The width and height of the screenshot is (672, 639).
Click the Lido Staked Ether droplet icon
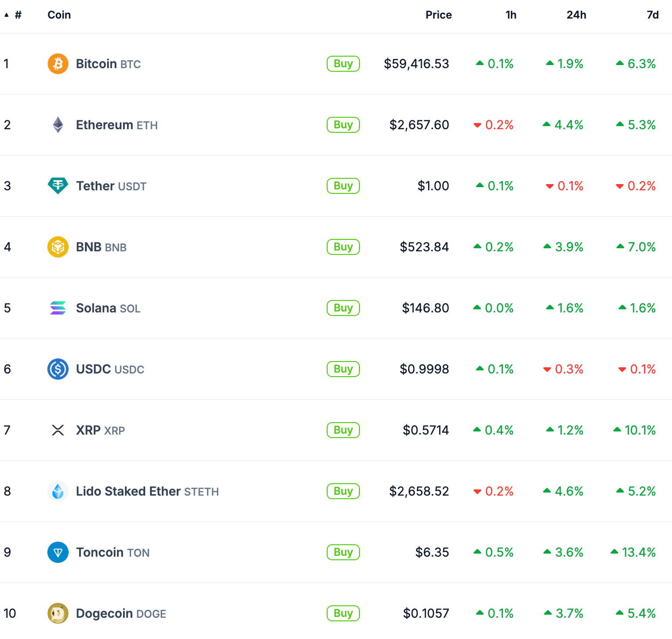tap(58, 491)
